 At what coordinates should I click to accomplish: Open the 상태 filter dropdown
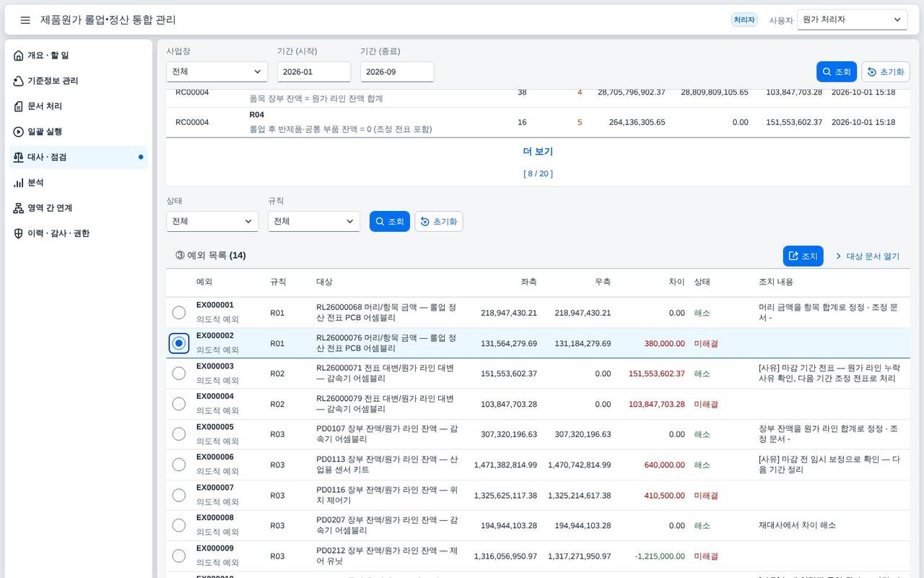tap(212, 221)
